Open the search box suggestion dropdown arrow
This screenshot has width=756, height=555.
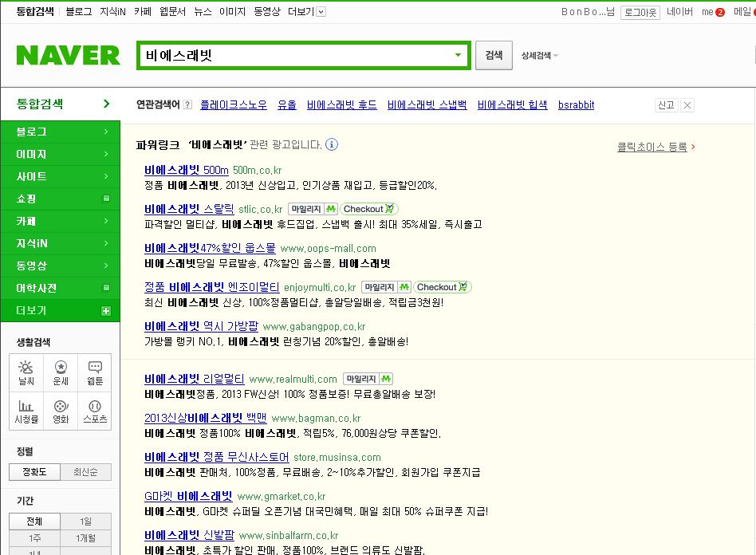click(x=458, y=55)
